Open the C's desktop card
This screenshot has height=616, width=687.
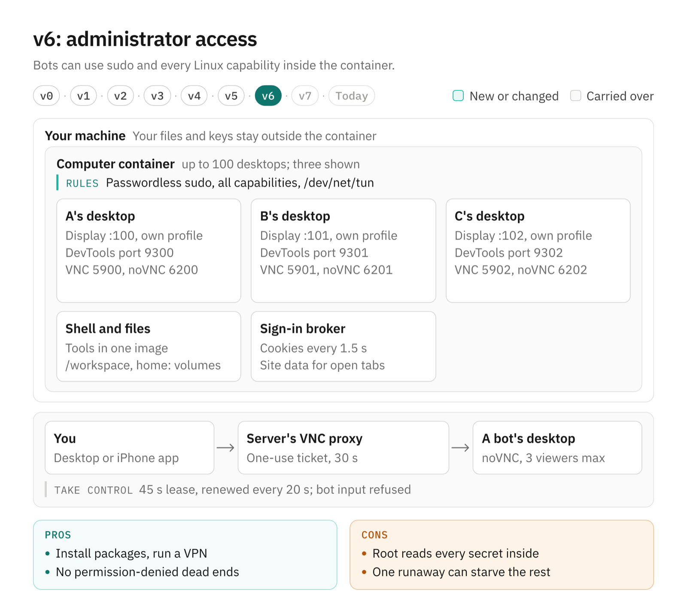(538, 251)
